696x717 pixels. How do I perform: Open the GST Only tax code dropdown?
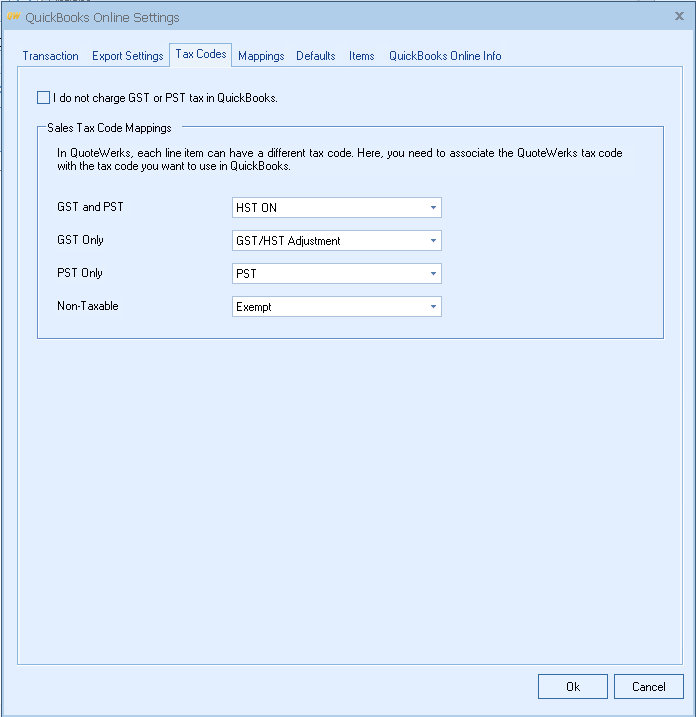point(336,241)
